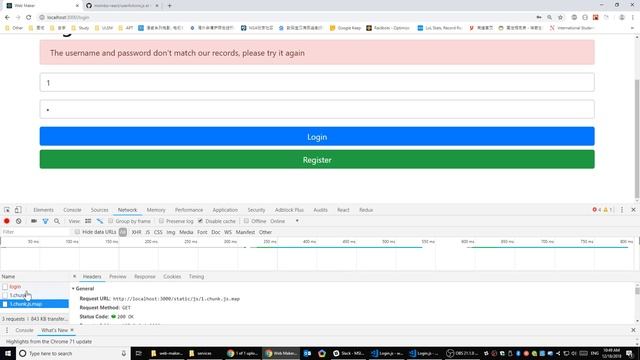Image resolution: width=640 pixels, height=360 pixels.
Task: Open the console drawer three-dot menu
Action: [x=7, y=330]
